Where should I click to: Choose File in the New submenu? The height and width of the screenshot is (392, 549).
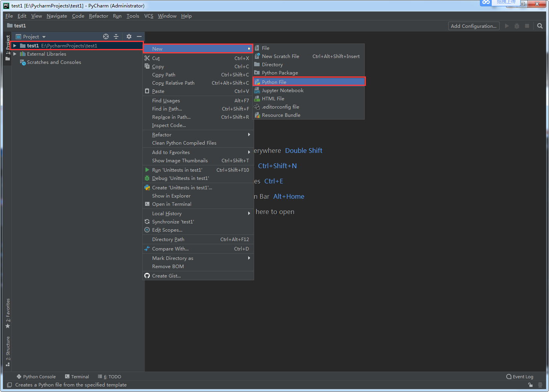click(x=309, y=48)
